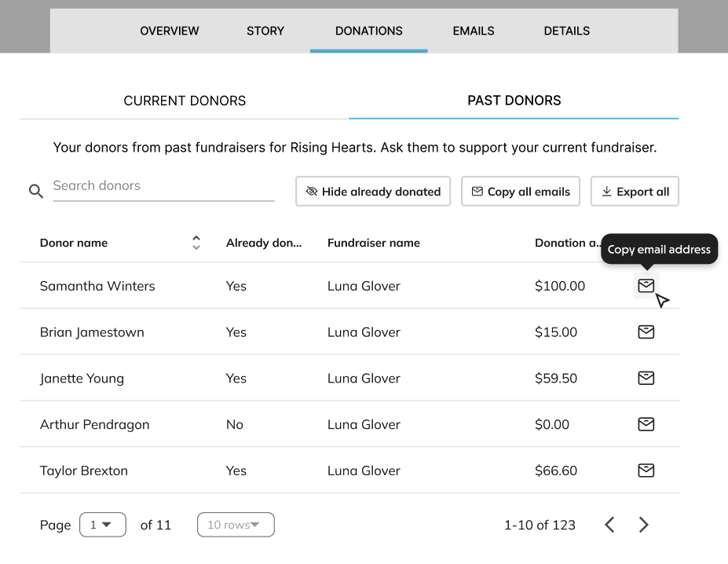Copy Brian Jamestown's email address icon
This screenshot has height=564, width=728.
coord(646,331)
